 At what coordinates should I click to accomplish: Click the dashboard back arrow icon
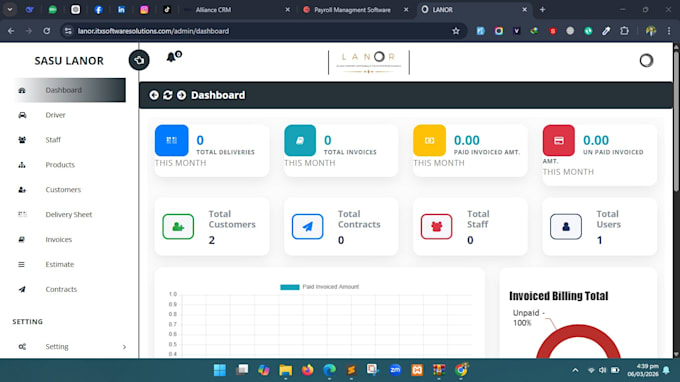(154, 95)
